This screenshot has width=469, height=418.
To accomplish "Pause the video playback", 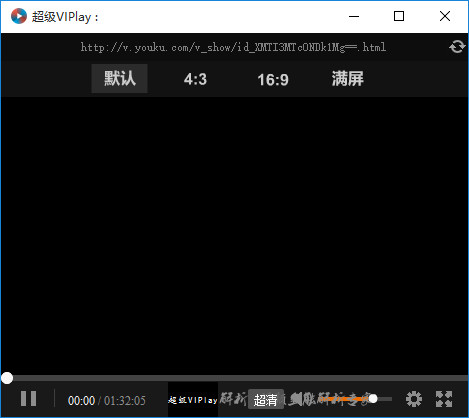I will point(28,398).
